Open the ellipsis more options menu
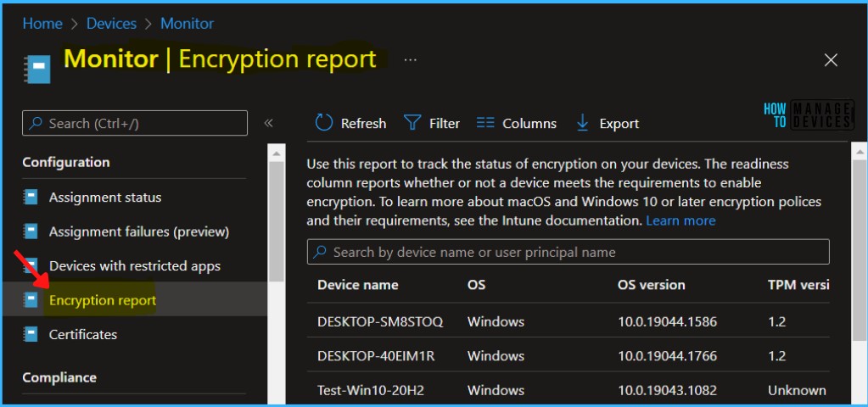This screenshot has width=868, height=407. click(410, 59)
